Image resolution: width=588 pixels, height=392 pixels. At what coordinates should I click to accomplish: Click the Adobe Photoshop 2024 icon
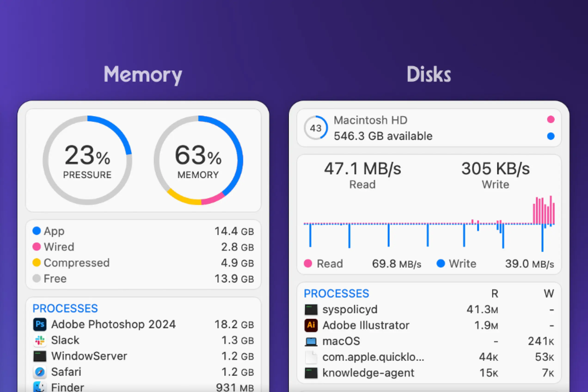tap(40, 324)
